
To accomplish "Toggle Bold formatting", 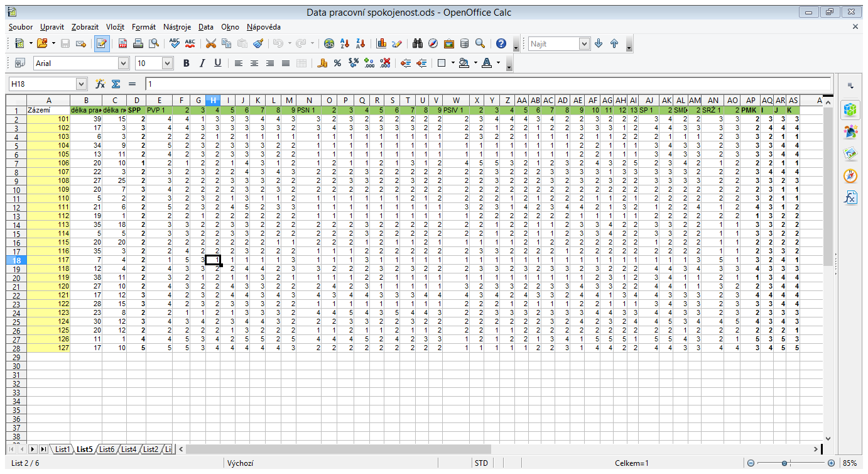I will coord(186,63).
